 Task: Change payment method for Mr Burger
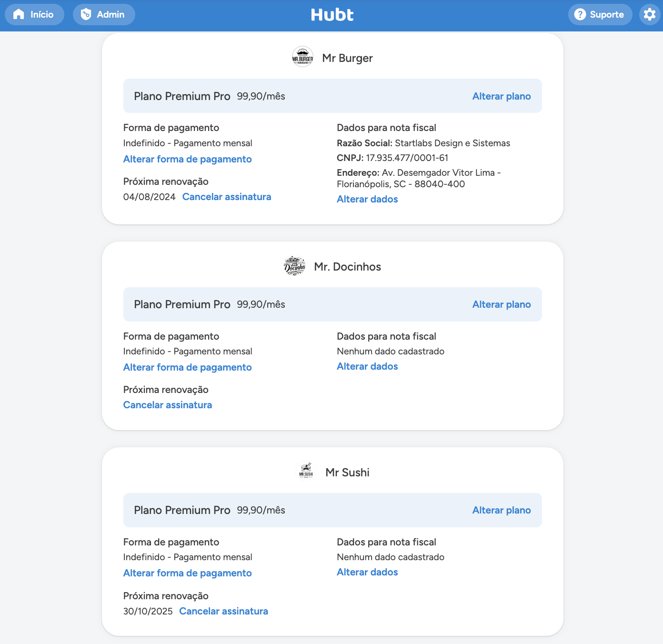188,159
